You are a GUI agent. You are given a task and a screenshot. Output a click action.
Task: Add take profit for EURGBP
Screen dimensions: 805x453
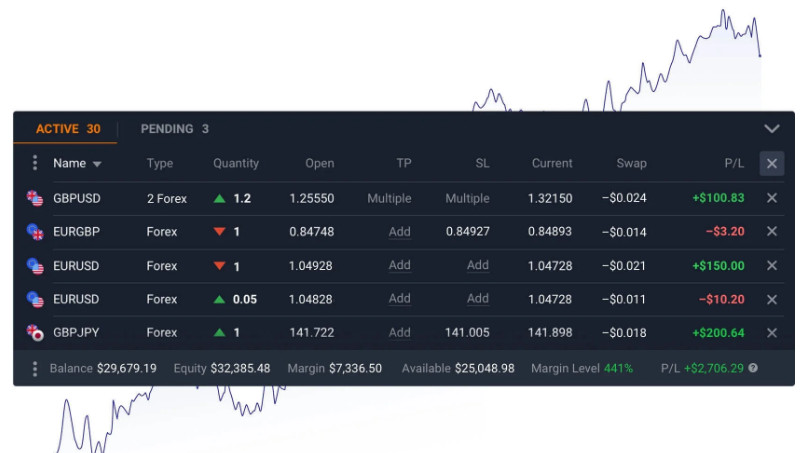pos(399,232)
